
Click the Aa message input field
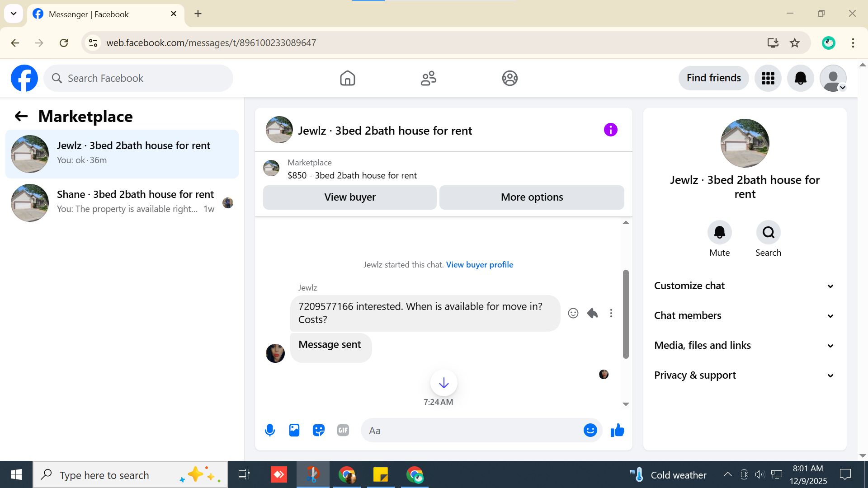[x=470, y=431]
